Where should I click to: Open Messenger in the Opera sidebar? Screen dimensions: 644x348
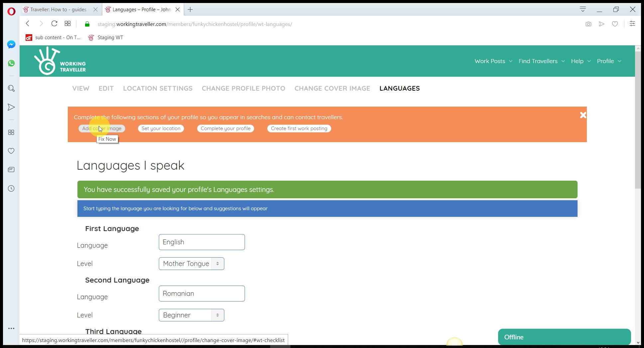(11, 44)
